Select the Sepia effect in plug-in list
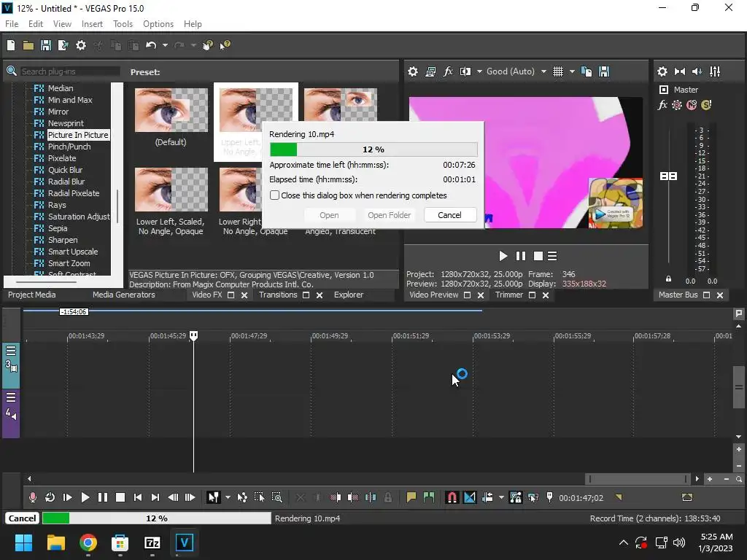 tap(57, 228)
